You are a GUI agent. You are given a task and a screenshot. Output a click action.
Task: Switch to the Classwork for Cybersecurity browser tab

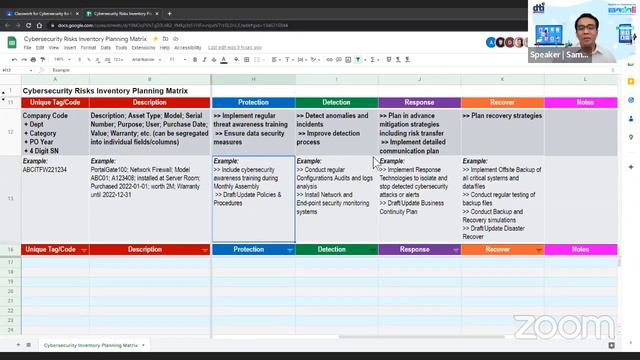pos(42,13)
